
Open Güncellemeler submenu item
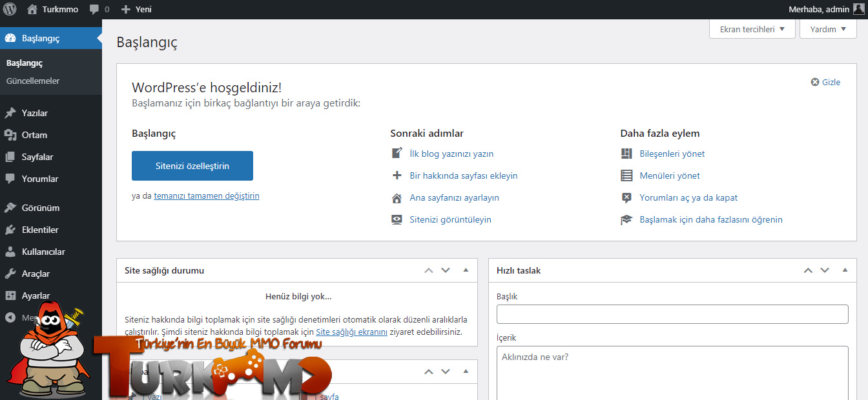click(x=33, y=81)
